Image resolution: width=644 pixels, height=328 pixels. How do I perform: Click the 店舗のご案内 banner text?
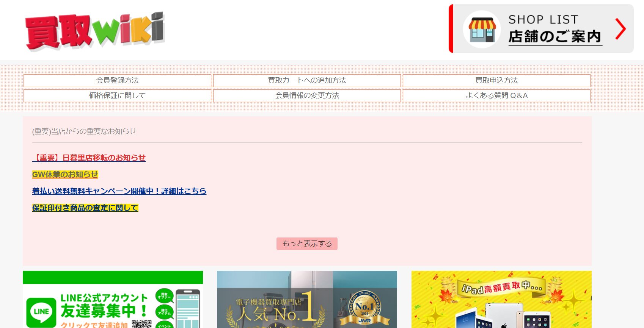click(x=555, y=37)
